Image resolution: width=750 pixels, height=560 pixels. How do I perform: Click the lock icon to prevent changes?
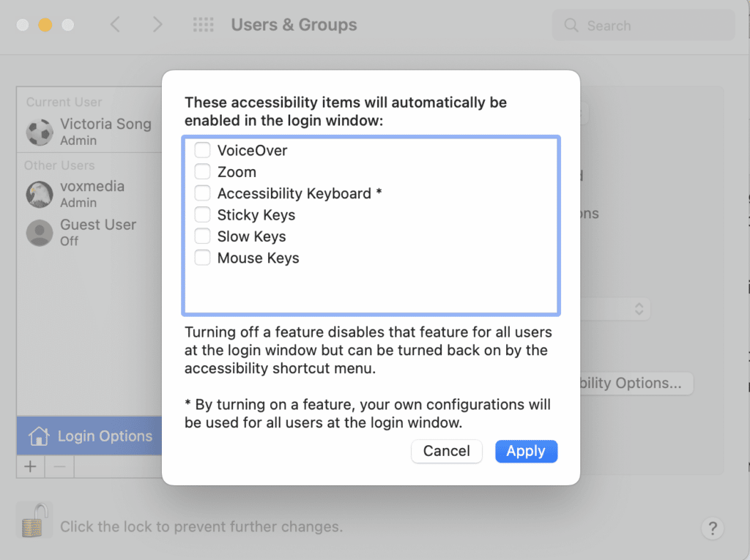point(32,522)
